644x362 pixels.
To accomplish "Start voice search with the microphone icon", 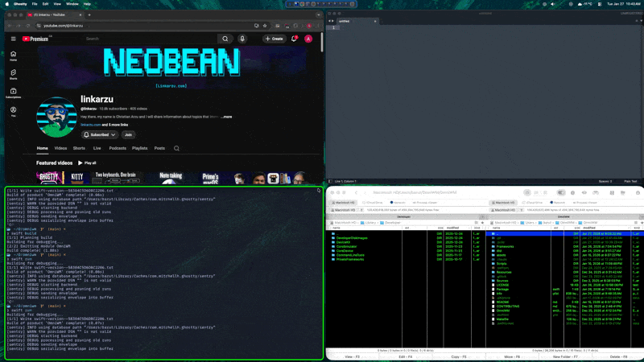I will click(242, 39).
